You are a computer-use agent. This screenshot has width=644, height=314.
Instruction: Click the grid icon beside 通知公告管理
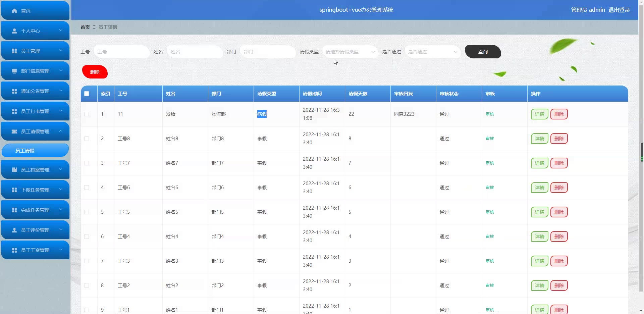pos(14,91)
